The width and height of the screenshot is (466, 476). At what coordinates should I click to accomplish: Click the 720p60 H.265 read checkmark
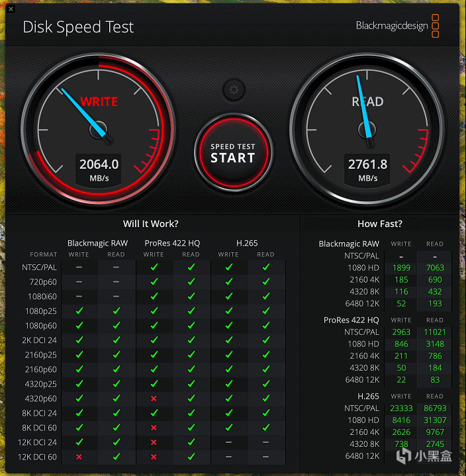pyautogui.click(x=266, y=281)
